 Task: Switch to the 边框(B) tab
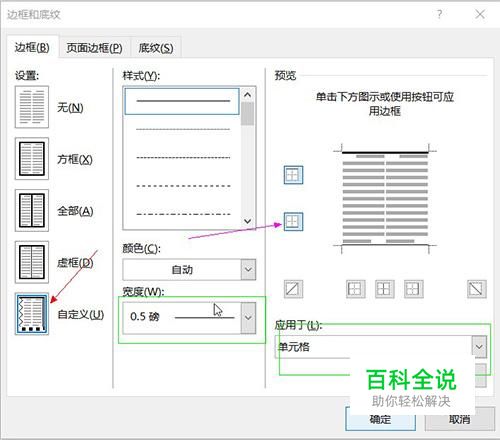click(x=32, y=48)
